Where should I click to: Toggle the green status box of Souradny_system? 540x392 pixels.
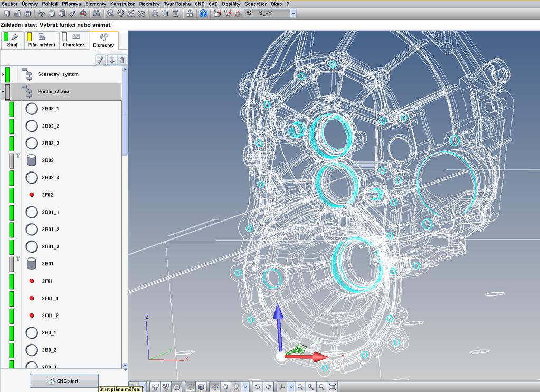click(x=7, y=74)
